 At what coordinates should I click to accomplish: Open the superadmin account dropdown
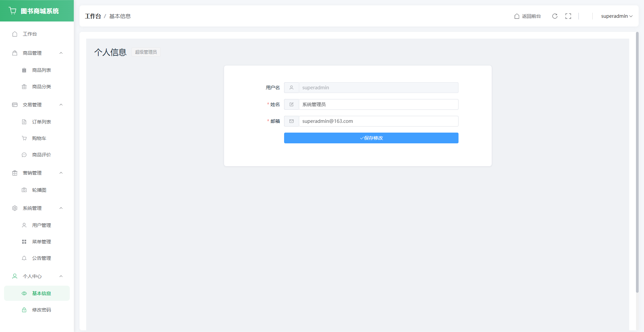[x=616, y=16]
